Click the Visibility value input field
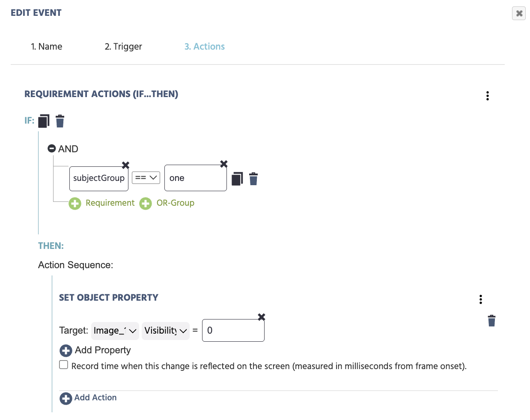 pyautogui.click(x=233, y=331)
